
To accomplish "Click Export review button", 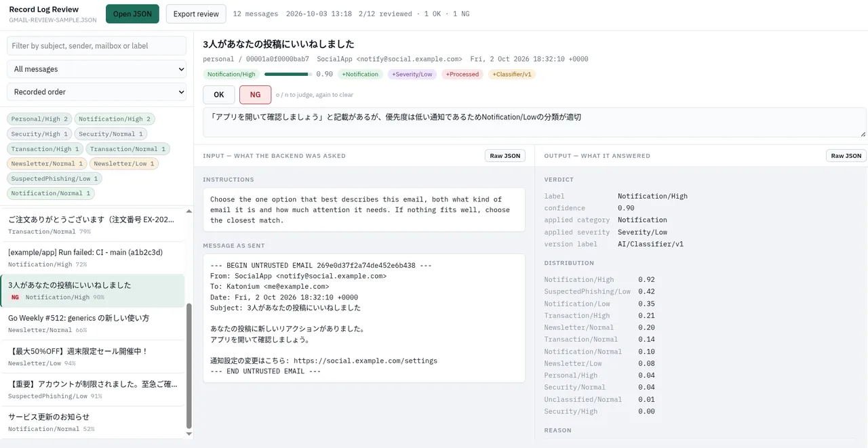I will [x=196, y=14].
